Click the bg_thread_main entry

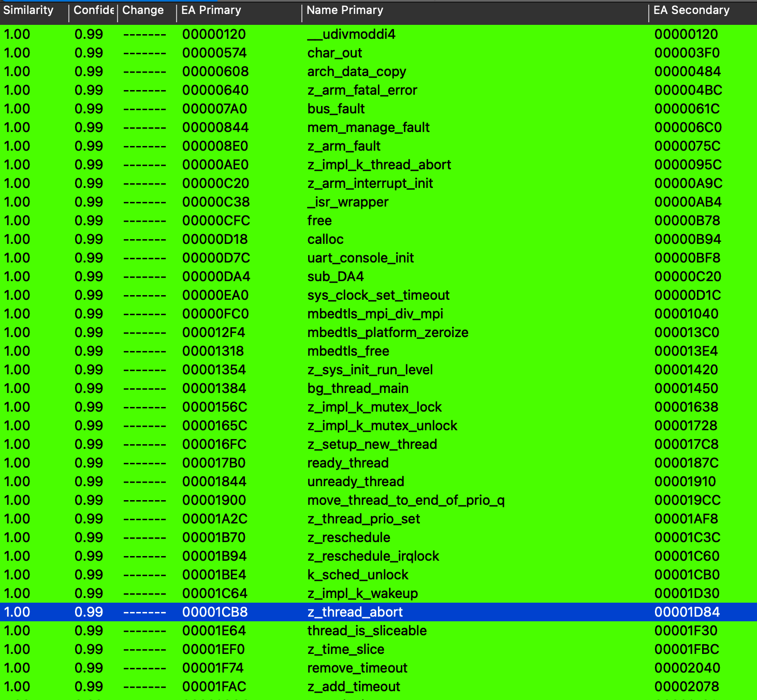[358, 388]
